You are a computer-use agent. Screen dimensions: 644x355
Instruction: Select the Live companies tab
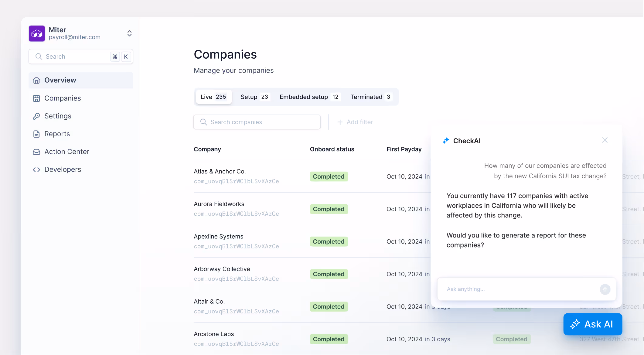click(213, 97)
